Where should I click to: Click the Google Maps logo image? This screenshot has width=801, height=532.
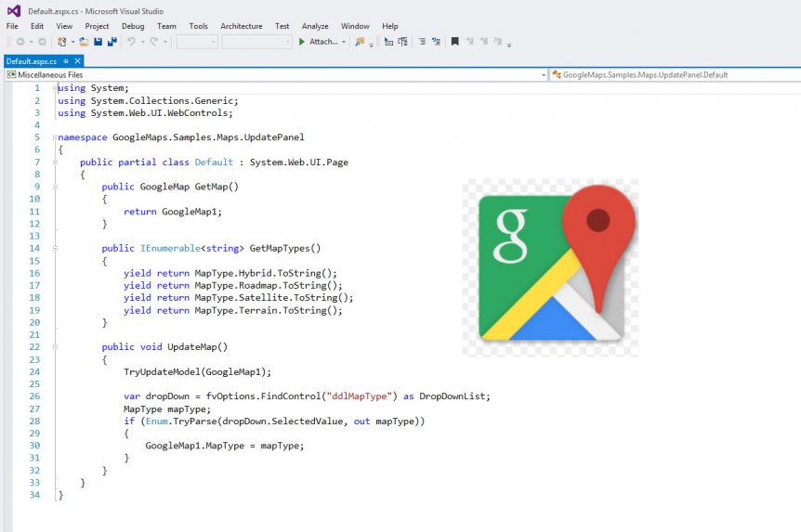(551, 267)
